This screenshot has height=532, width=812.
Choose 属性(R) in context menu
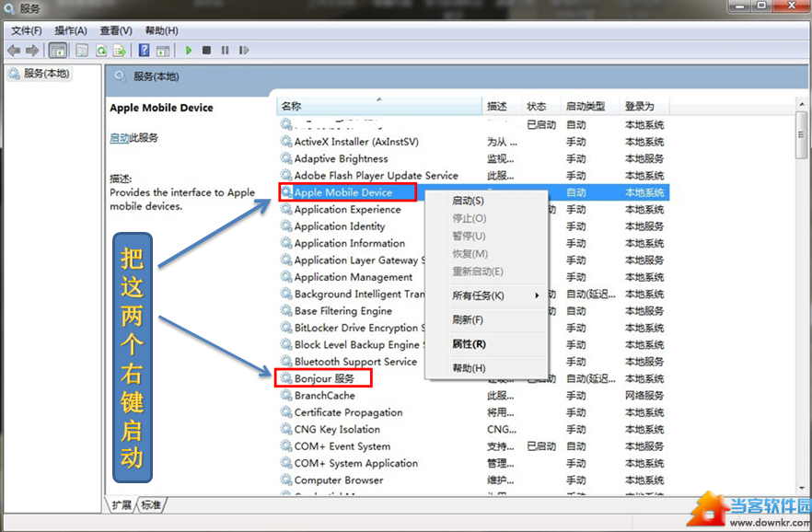click(469, 344)
